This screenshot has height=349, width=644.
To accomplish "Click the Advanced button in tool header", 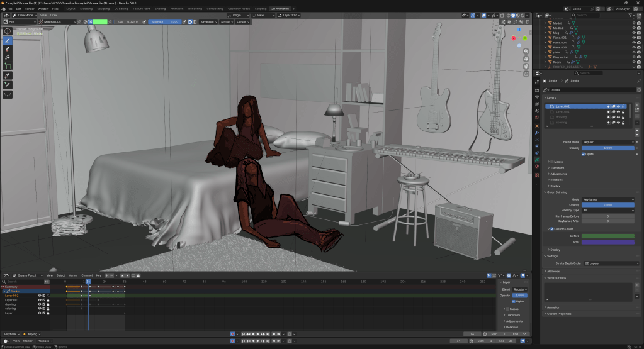I will click(207, 22).
